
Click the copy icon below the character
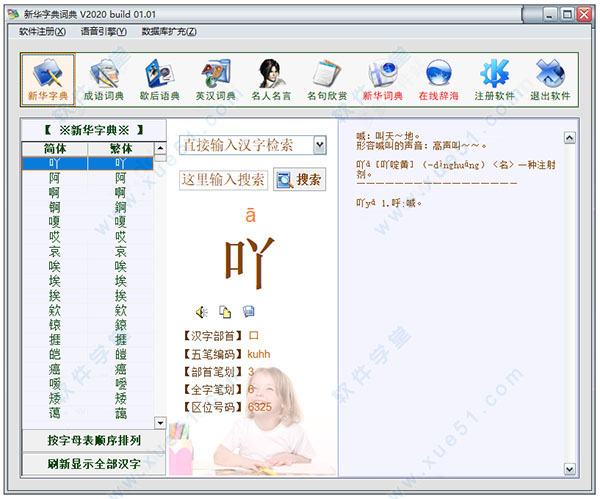(225, 312)
